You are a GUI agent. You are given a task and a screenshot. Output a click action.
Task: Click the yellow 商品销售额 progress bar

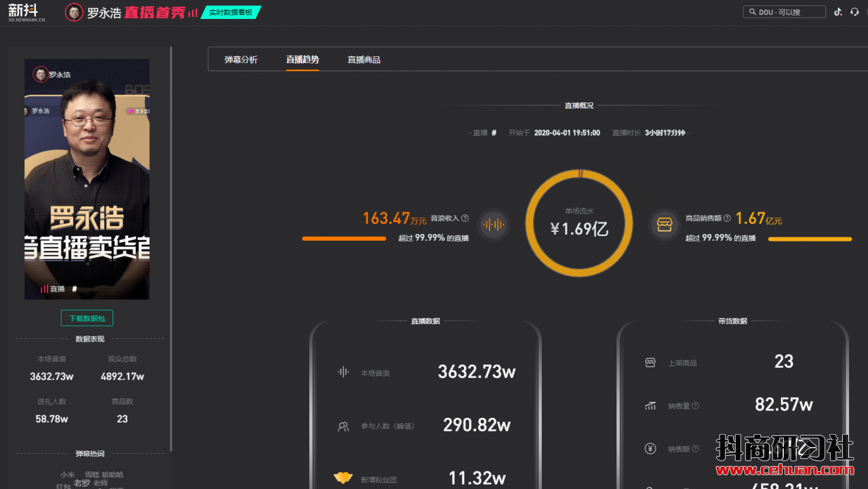810,239
